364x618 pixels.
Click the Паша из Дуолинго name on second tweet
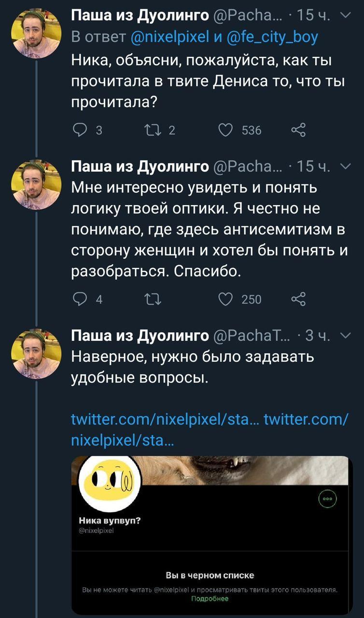point(140,167)
